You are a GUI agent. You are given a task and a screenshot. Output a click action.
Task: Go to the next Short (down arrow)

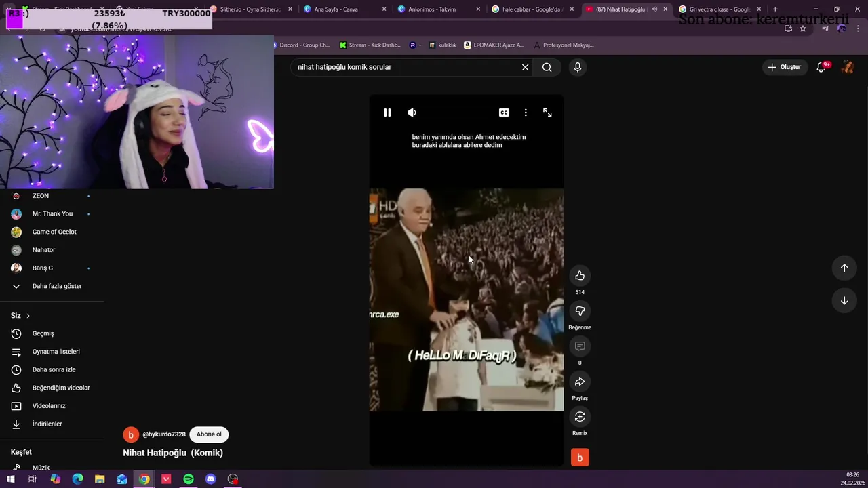pyautogui.click(x=844, y=300)
